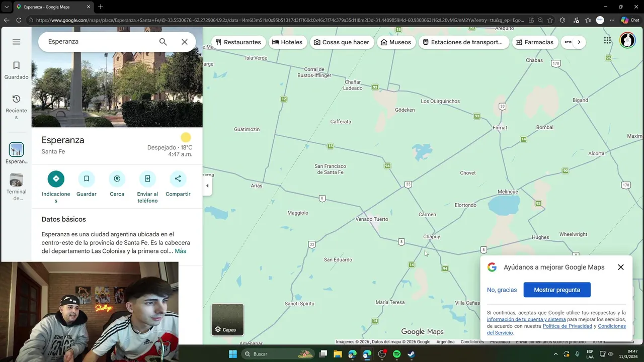Open the tab list dropdown
Viewport: 644px width, 362px height.
coord(7,7)
